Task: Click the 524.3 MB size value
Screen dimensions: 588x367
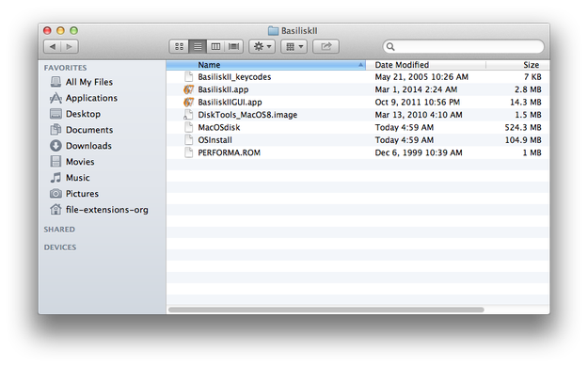Action: 523,128
